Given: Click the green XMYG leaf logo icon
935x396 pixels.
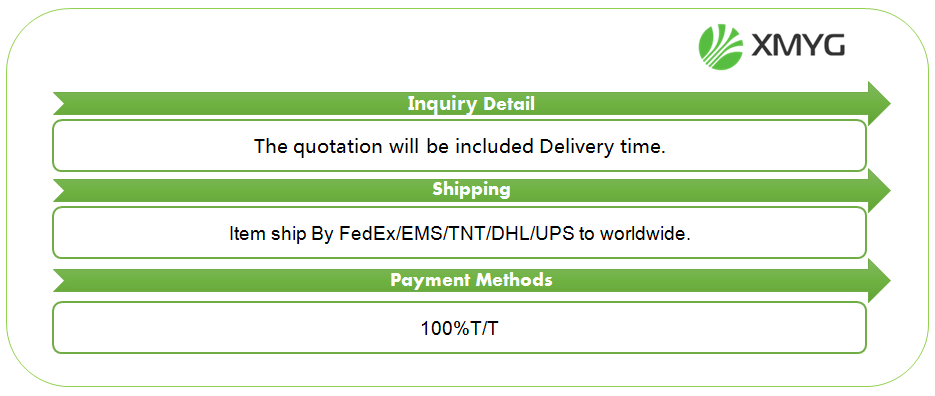Looking at the screenshot, I should [x=721, y=45].
